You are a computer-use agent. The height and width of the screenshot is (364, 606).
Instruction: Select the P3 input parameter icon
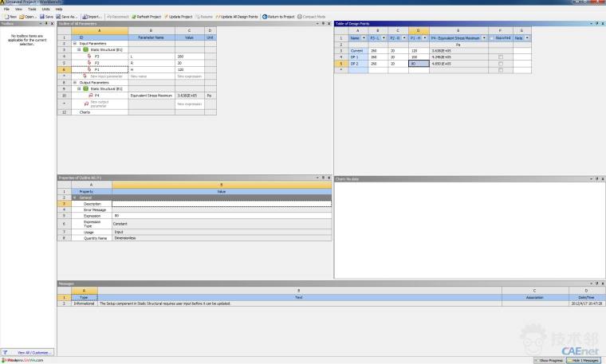coord(90,57)
